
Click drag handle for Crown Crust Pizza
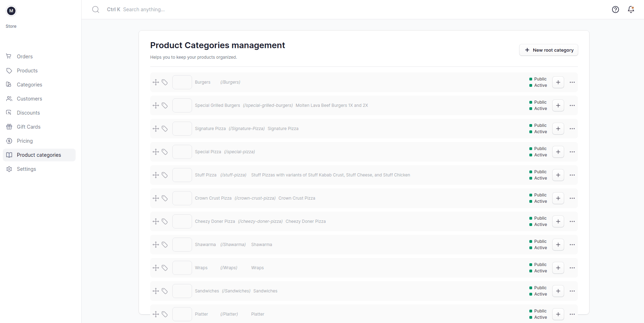(x=156, y=198)
